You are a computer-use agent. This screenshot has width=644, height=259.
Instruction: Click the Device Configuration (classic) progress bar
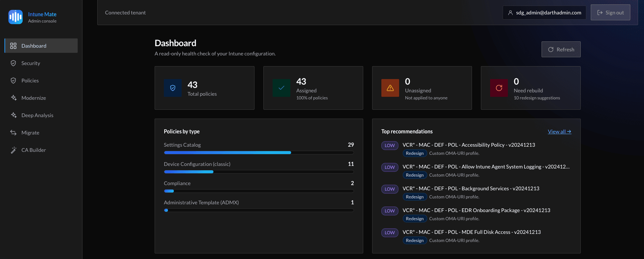coord(259,172)
